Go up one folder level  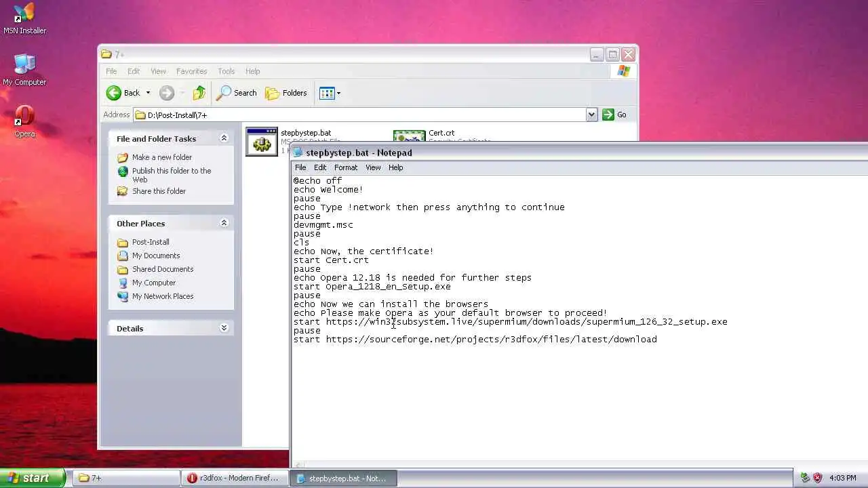[199, 93]
